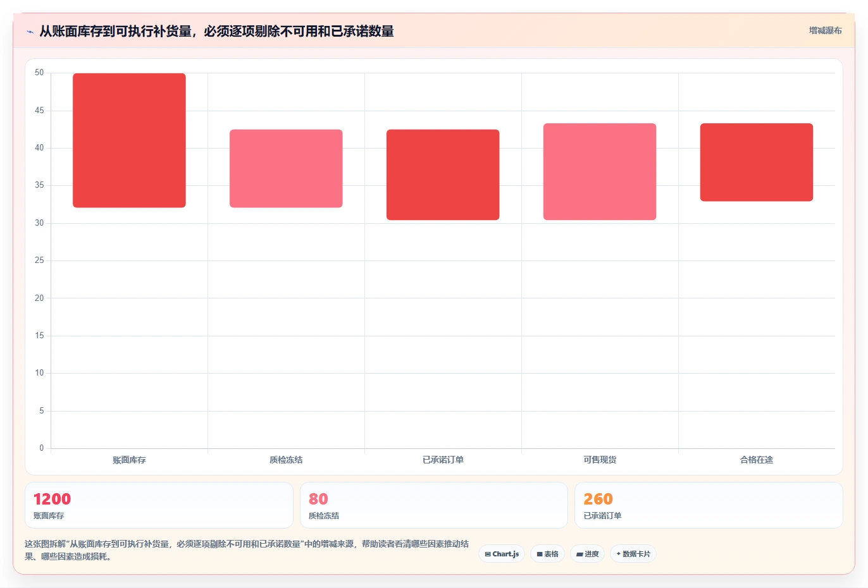This screenshot has height=588, width=868.
Task: Click the 可售现货 x-axis label
Action: point(600,460)
